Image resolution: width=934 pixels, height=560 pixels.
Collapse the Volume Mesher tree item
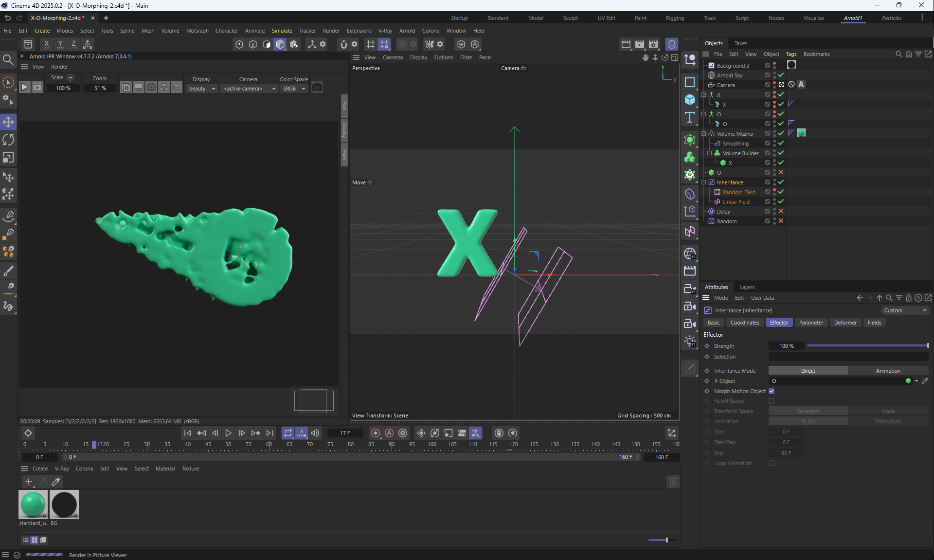click(703, 133)
